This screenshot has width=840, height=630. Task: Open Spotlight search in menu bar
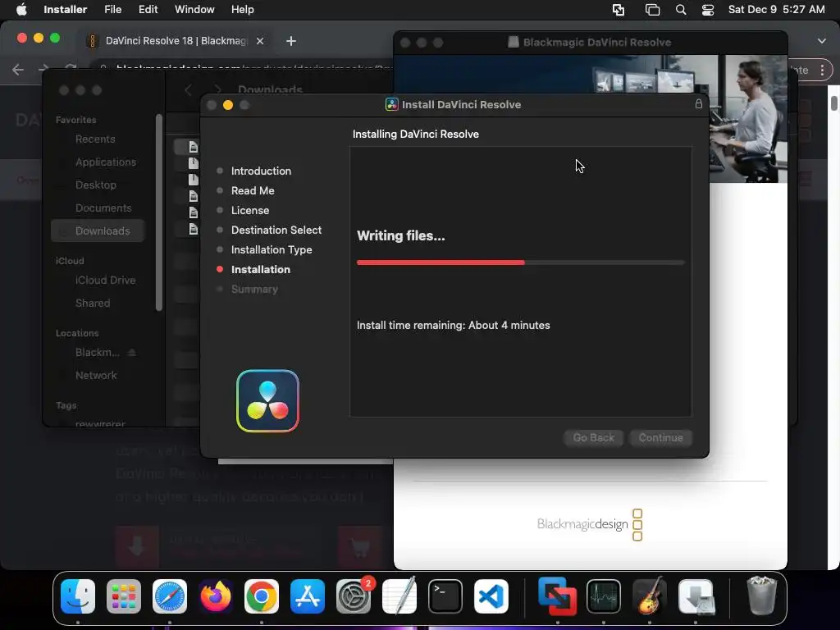pyautogui.click(x=680, y=10)
